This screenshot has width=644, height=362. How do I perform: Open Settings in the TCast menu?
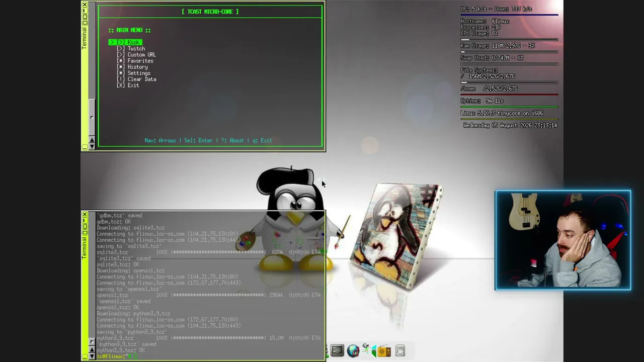pos(133,73)
